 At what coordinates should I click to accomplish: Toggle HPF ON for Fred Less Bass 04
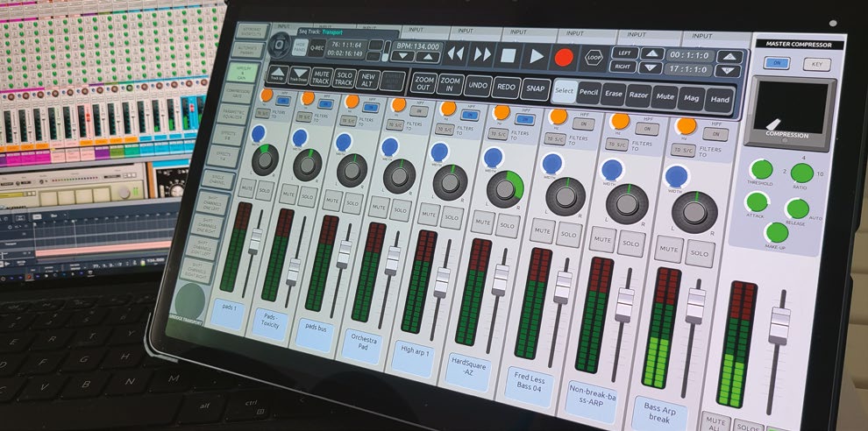coord(583,124)
